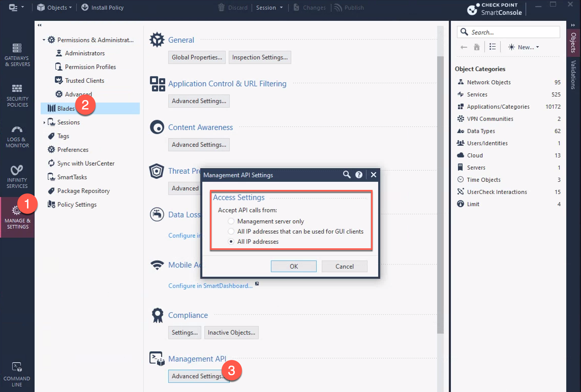
Task: Cancel the Management API Settings dialog
Action: point(344,266)
